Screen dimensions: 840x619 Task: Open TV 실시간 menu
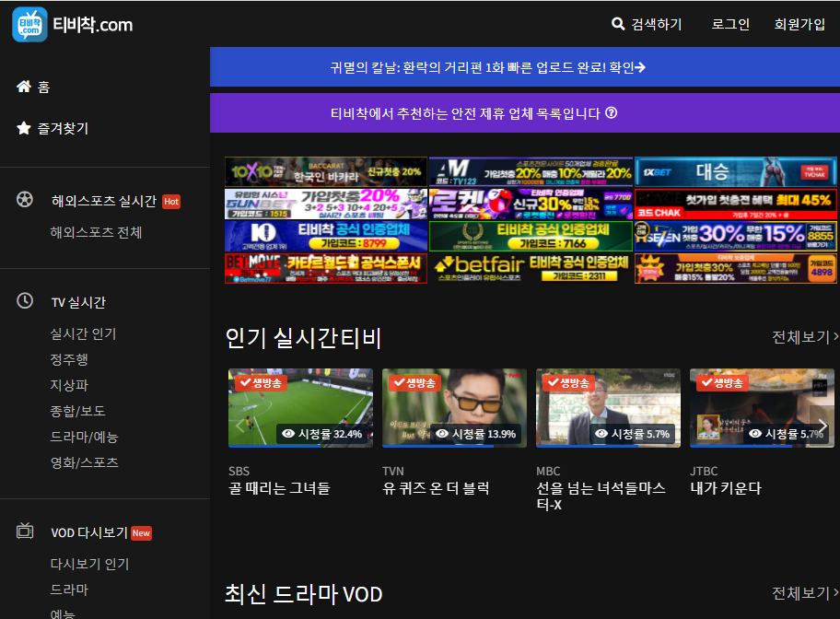coord(79,302)
